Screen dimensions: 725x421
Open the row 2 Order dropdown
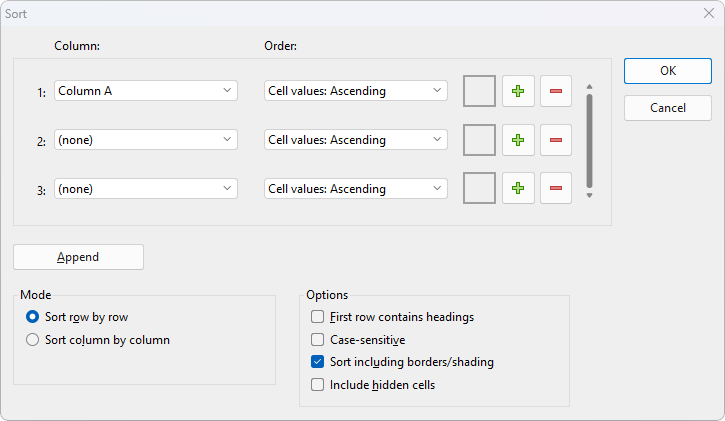(356, 140)
